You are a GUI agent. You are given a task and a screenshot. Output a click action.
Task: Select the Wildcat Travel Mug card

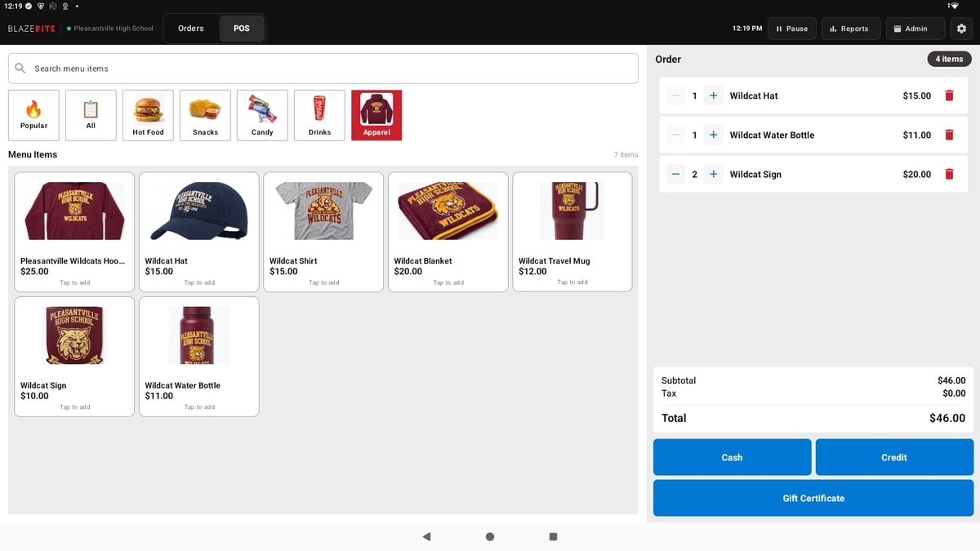(572, 232)
